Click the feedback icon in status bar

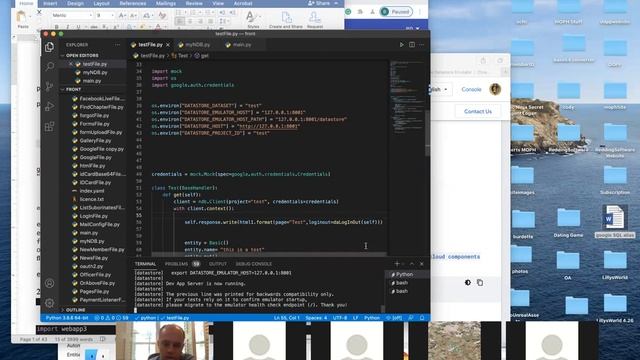pyautogui.click(x=411, y=318)
